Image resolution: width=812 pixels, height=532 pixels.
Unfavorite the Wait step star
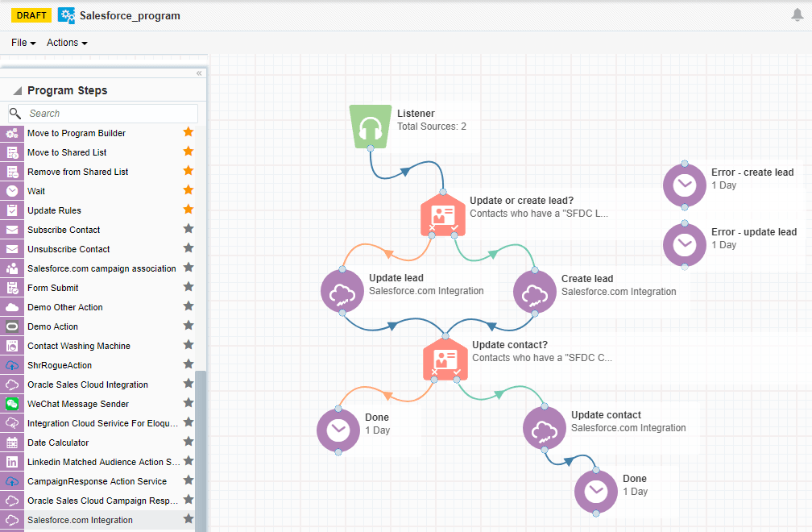188,190
